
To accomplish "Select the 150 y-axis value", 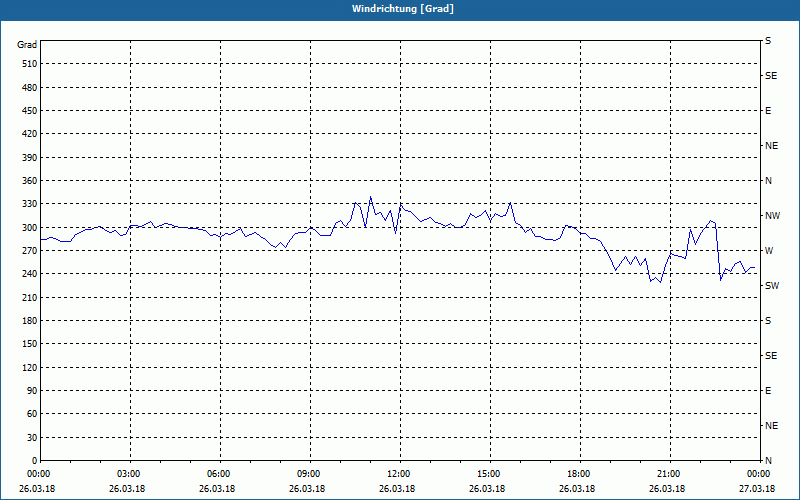I will click(x=30, y=344).
